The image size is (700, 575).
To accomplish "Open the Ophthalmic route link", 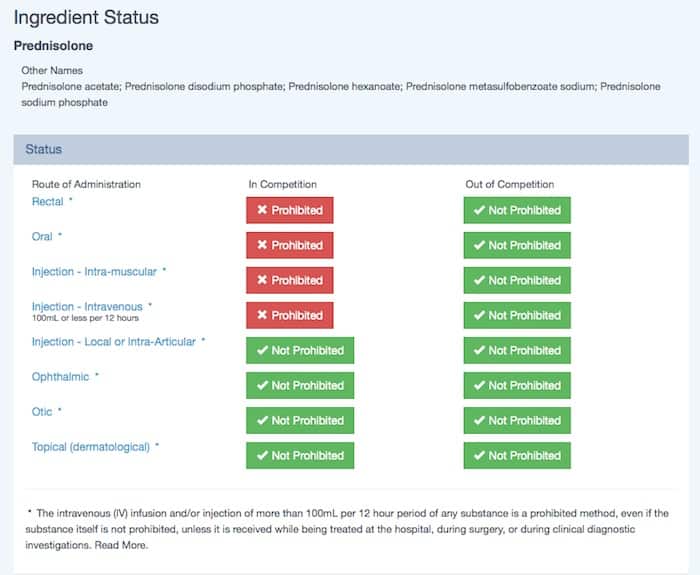I will 60,377.
